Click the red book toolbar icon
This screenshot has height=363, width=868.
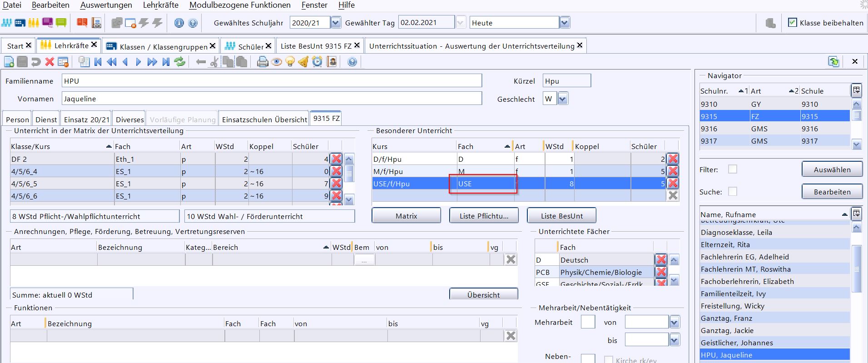pyautogui.click(x=82, y=23)
